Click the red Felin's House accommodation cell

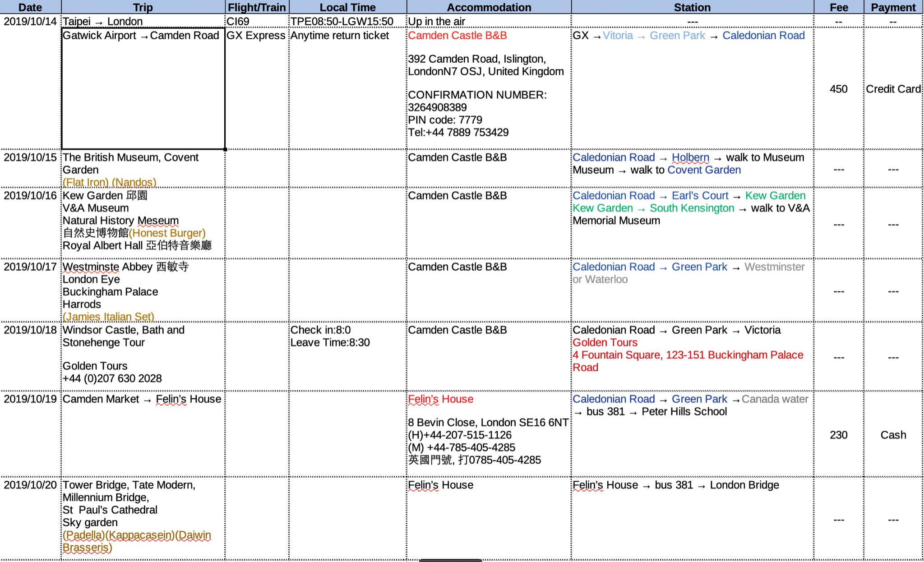point(440,399)
